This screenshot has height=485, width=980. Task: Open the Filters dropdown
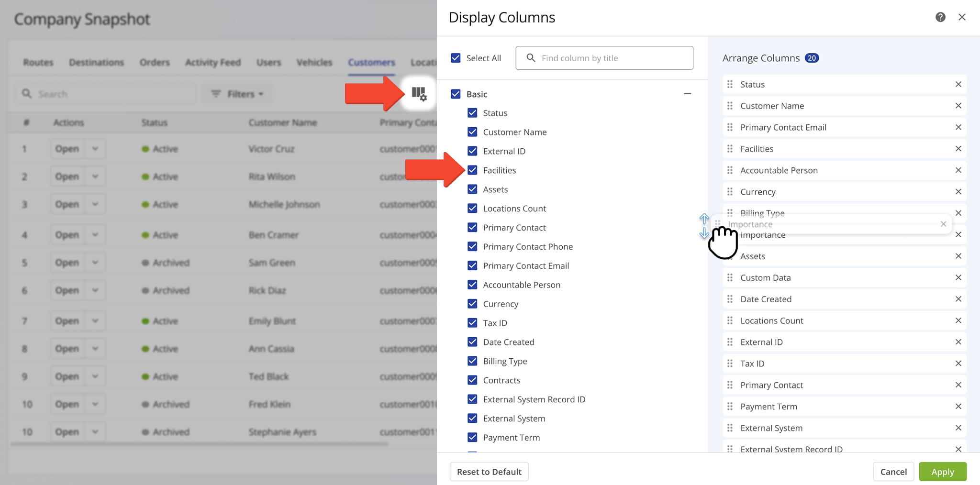[237, 94]
